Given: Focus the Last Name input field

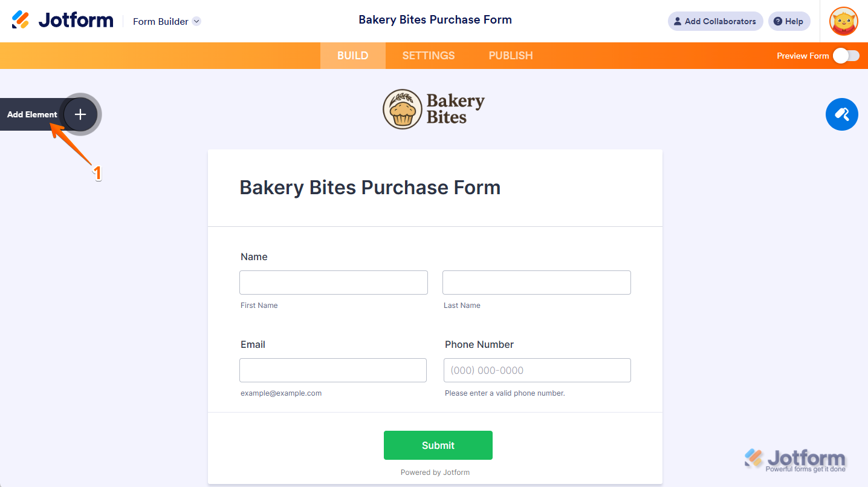Looking at the screenshot, I should (x=536, y=283).
